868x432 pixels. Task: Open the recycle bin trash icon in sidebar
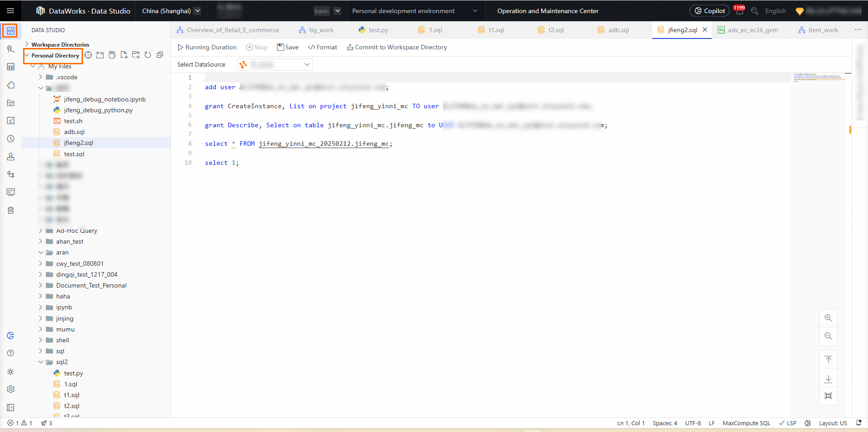[10, 210]
